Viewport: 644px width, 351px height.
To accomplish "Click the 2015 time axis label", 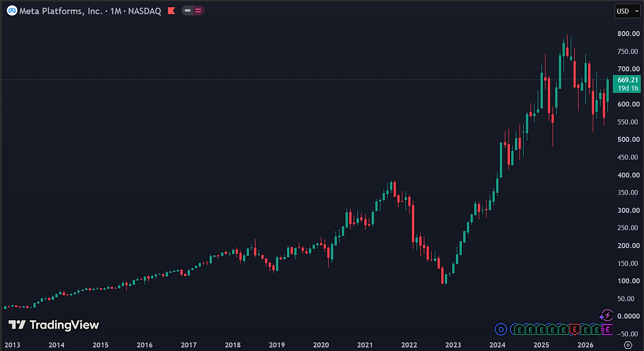I will [x=101, y=345].
